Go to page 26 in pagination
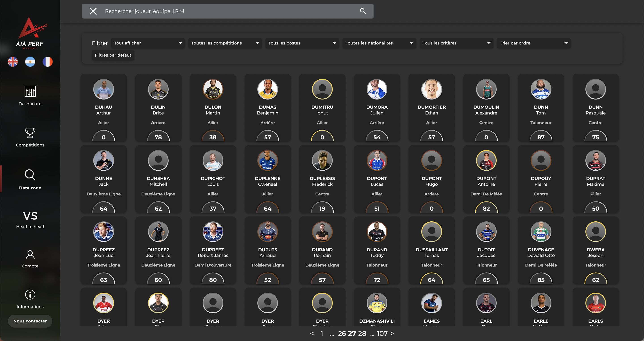Image resolution: width=644 pixels, height=341 pixels. tap(342, 333)
